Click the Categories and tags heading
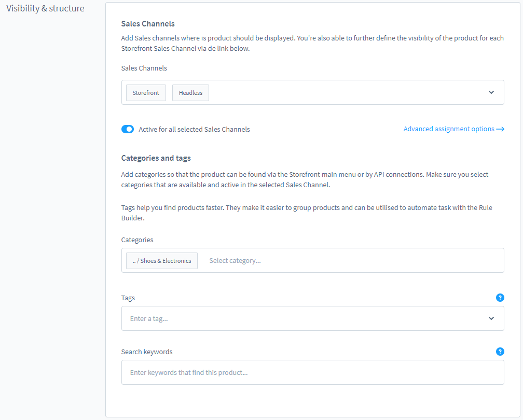 pos(156,158)
